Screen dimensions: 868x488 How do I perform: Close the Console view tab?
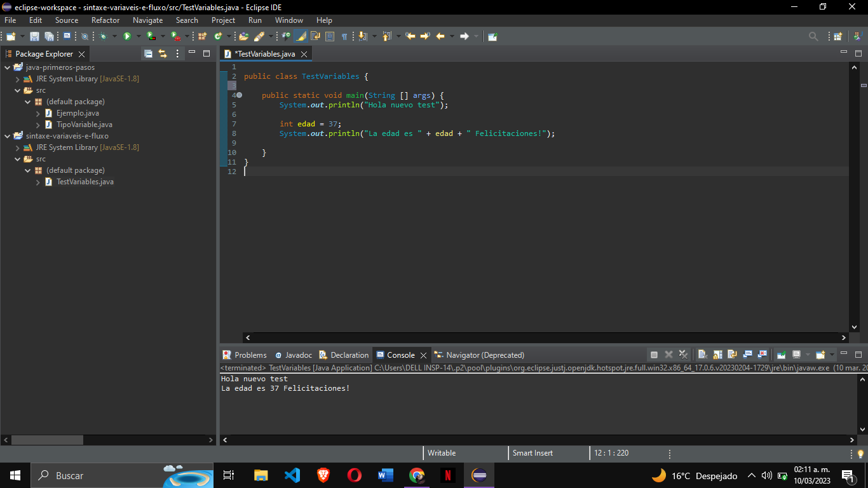click(424, 356)
